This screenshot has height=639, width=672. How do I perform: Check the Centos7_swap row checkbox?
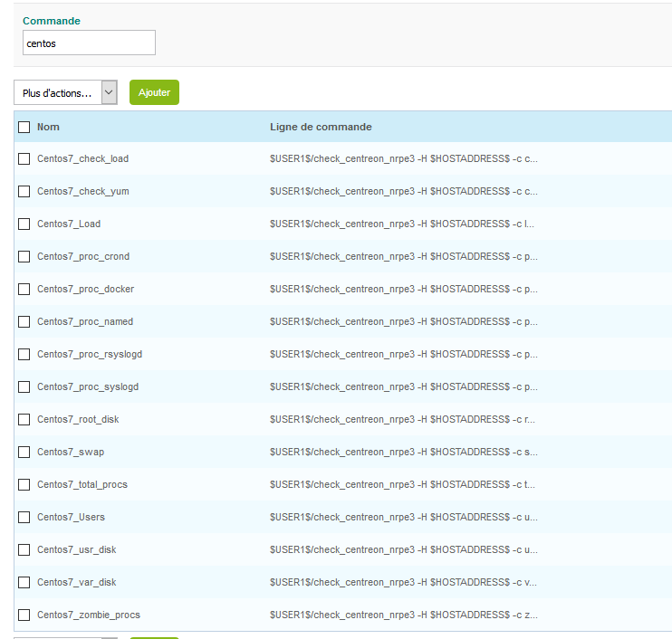tap(24, 452)
